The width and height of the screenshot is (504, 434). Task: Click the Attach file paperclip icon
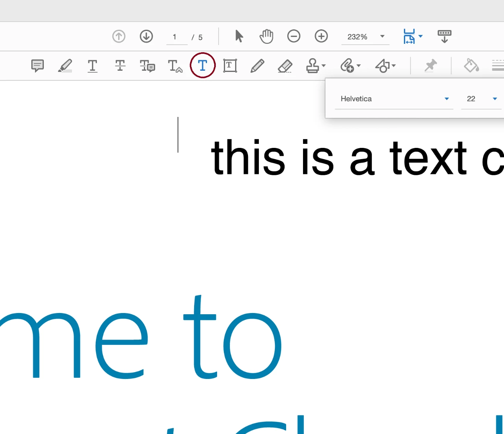(347, 66)
